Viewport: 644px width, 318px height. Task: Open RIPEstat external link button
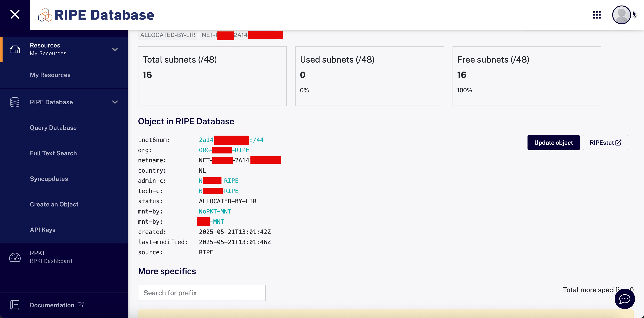coord(605,143)
